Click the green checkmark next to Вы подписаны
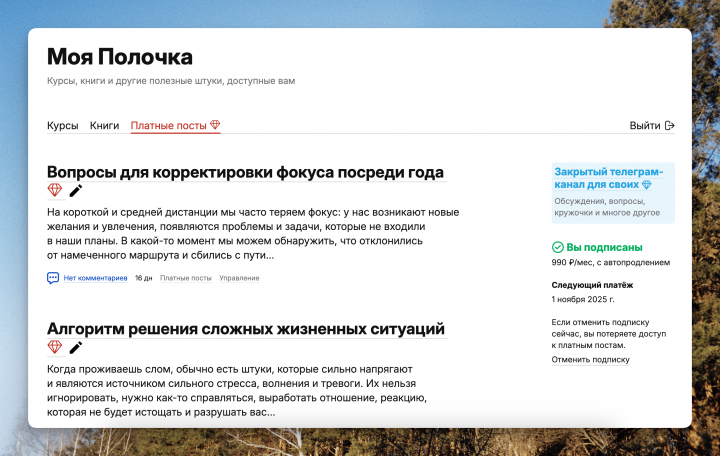Image resolution: width=720 pixels, height=456 pixels. click(558, 247)
